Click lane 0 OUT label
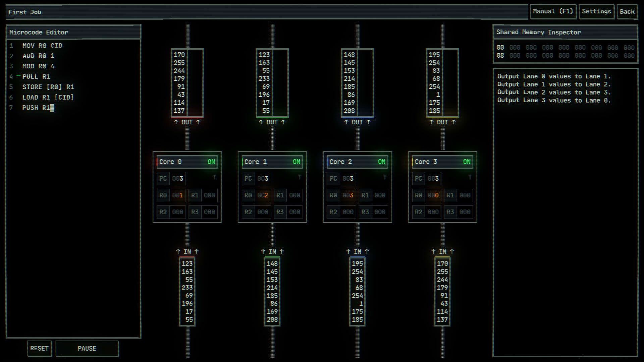Screen dimensions: 644x362 coord(187,122)
